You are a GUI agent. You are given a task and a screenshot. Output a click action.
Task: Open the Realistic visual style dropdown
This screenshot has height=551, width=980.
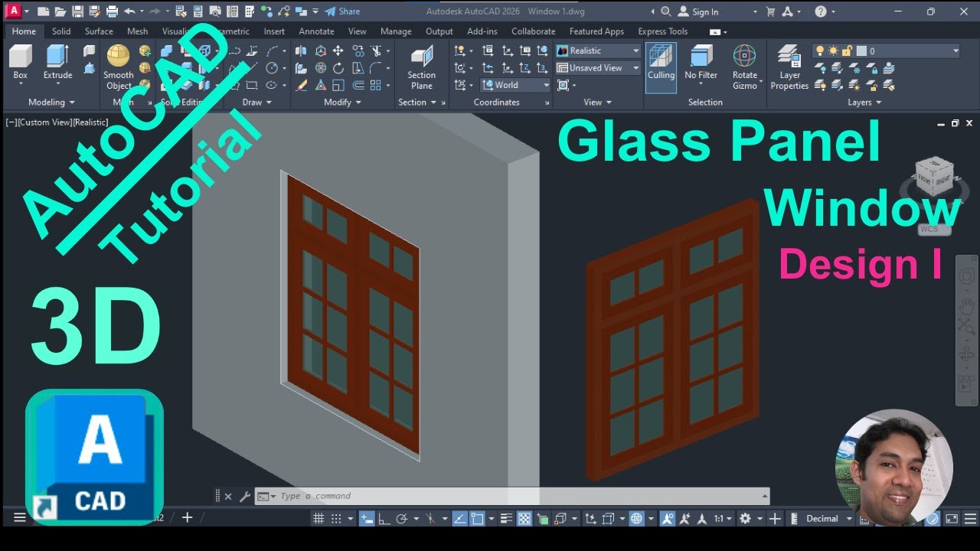coord(599,51)
